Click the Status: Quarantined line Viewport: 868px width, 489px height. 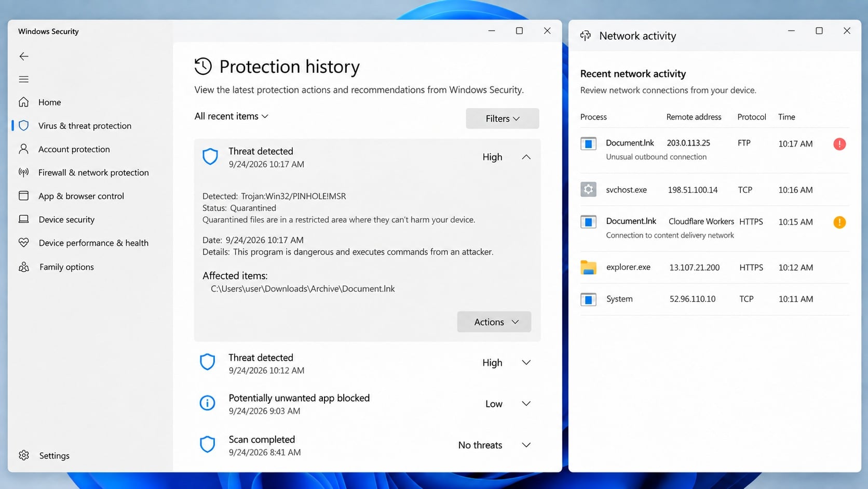239,208
